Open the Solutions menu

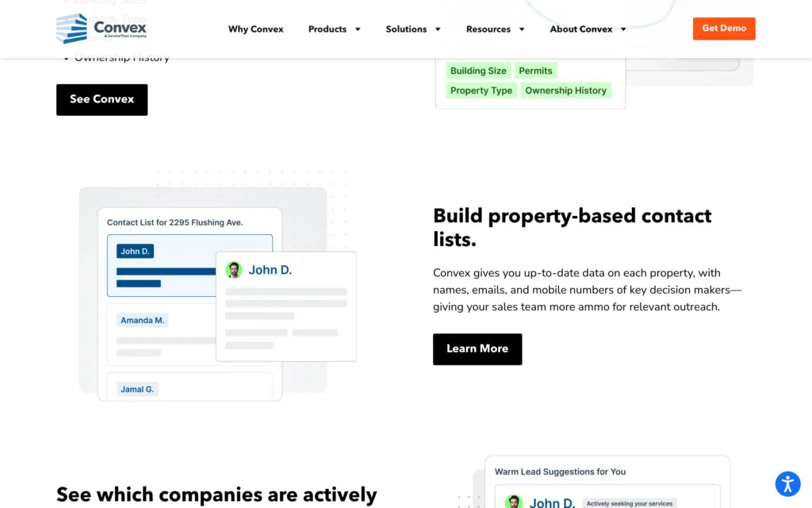click(406, 29)
